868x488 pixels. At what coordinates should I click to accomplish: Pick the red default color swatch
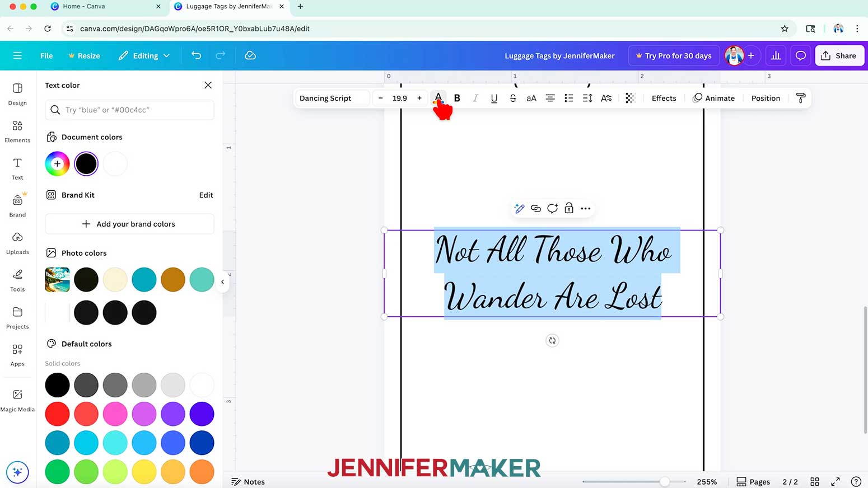coord(57,414)
